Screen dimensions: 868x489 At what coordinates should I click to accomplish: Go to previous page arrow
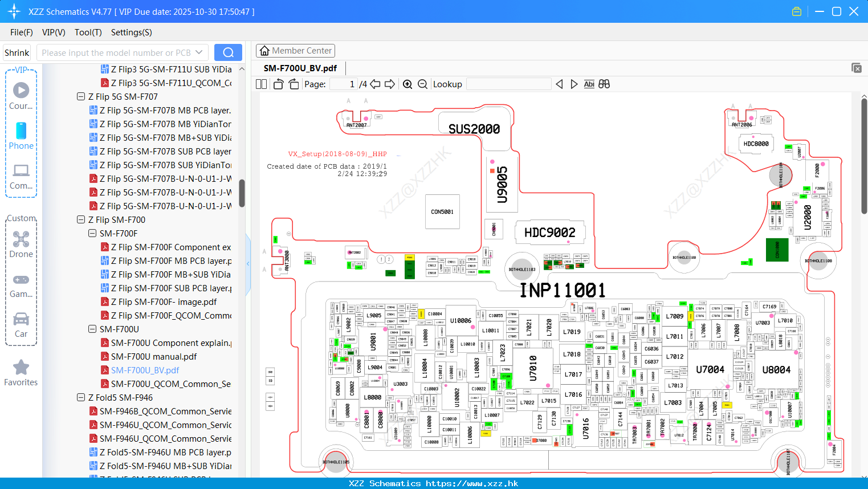point(375,84)
